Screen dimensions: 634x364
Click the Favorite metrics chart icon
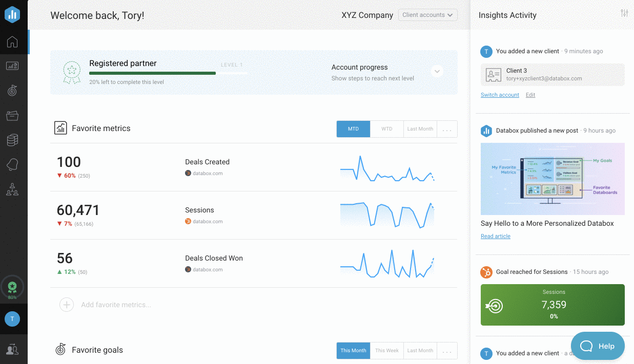point(60,128)
